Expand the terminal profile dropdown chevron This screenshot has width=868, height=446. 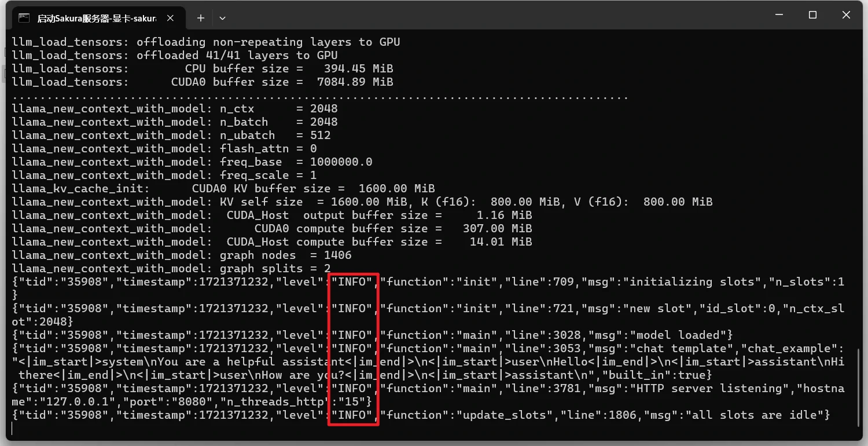tap(222, 18)
